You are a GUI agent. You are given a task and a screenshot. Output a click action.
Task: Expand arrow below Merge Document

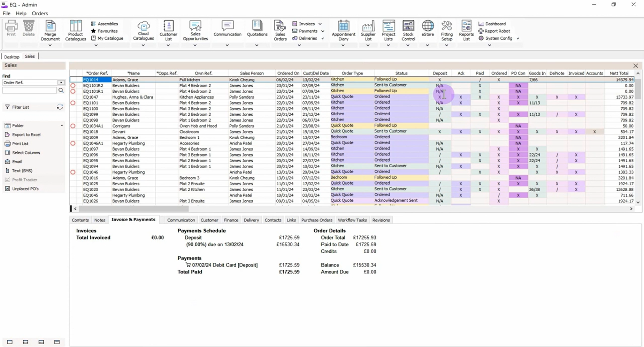click(x=50, y=45)
